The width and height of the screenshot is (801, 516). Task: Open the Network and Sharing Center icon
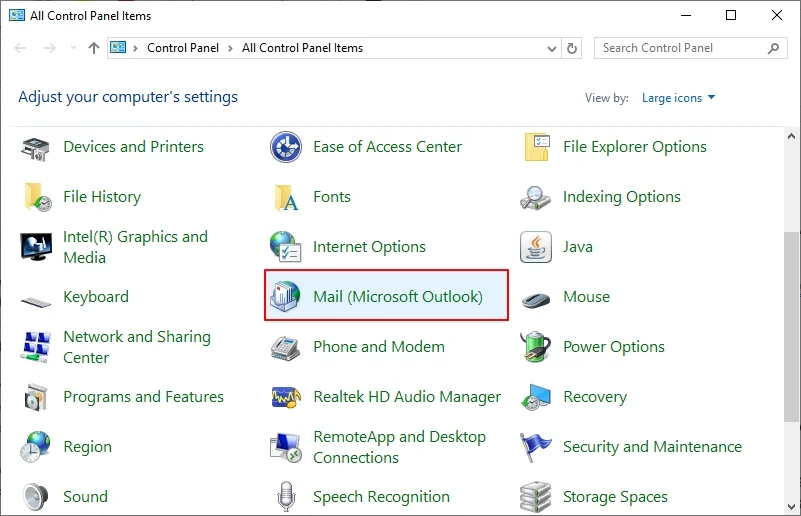tap(37, 347)
